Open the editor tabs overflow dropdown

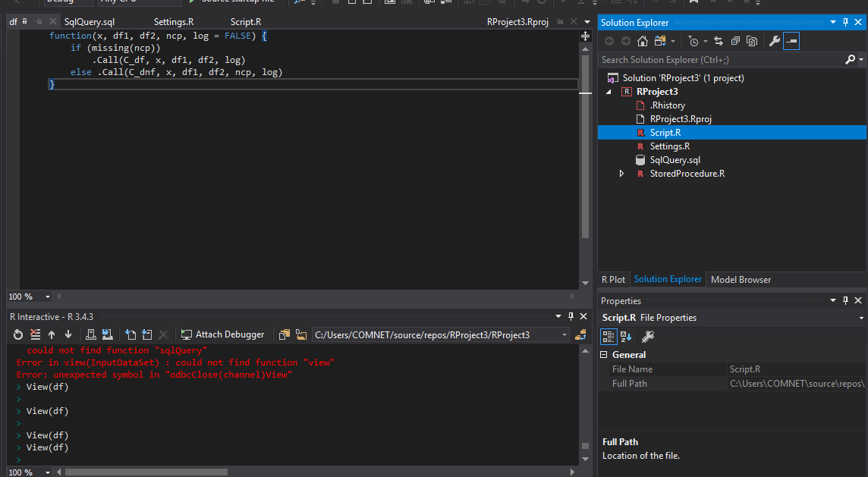click(x=587, y=22)
